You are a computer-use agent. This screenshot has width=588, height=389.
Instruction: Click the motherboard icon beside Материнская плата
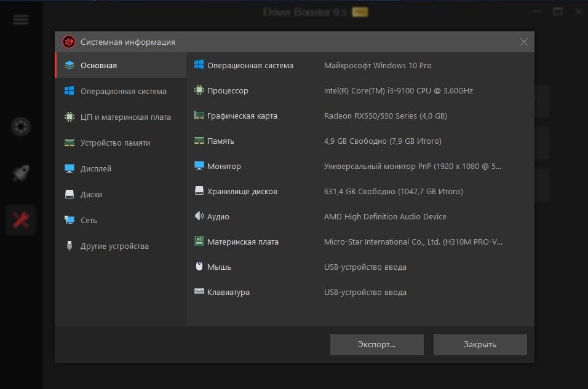pyautogui.click(x=199, y=241)
